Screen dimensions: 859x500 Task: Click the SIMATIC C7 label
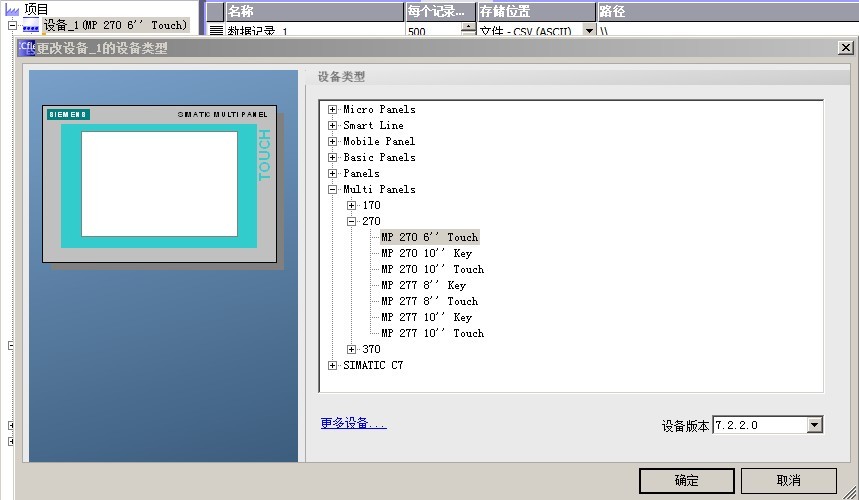[x=373, y=365]
